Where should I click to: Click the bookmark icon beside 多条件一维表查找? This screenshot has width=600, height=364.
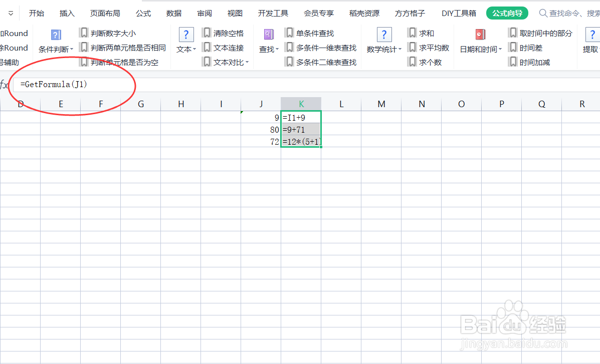pyautogui.click(x=289, y=48)
